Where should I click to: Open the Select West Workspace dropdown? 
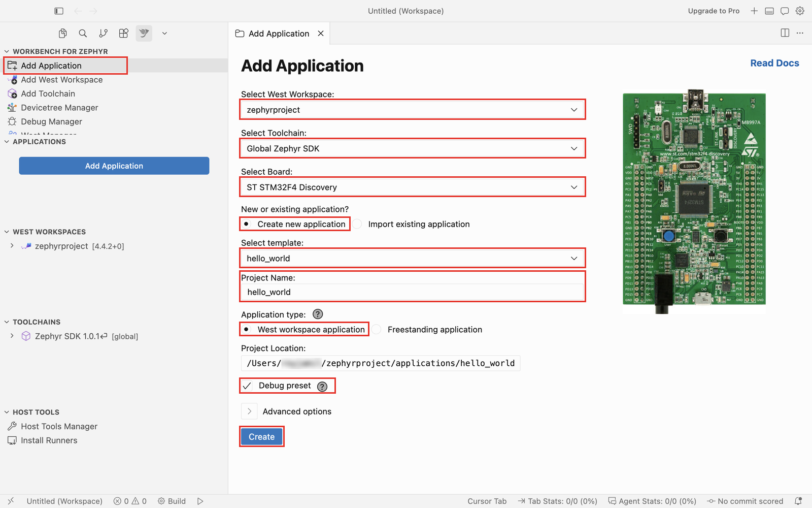pos(413,110)
